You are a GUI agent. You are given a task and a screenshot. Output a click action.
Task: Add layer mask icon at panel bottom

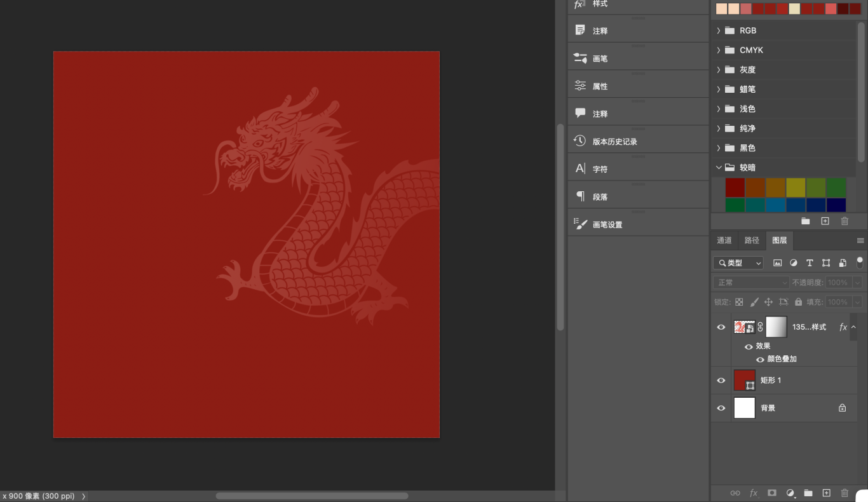pyautogui.click(x=772, y=493)
